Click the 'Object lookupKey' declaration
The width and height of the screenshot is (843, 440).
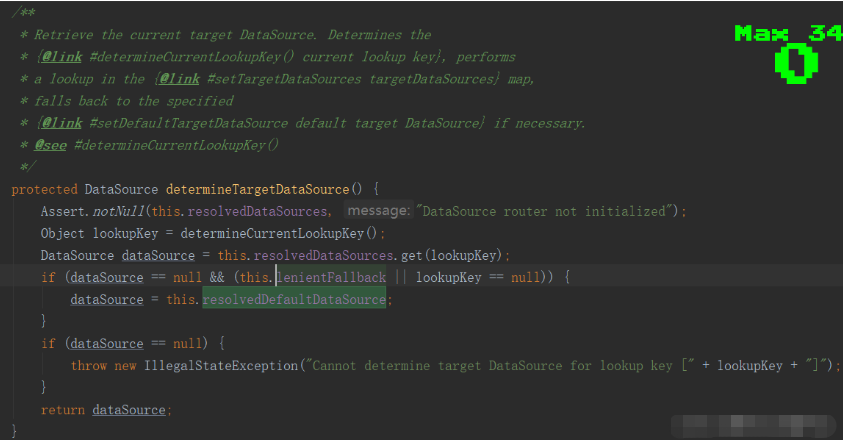[99, 233]
